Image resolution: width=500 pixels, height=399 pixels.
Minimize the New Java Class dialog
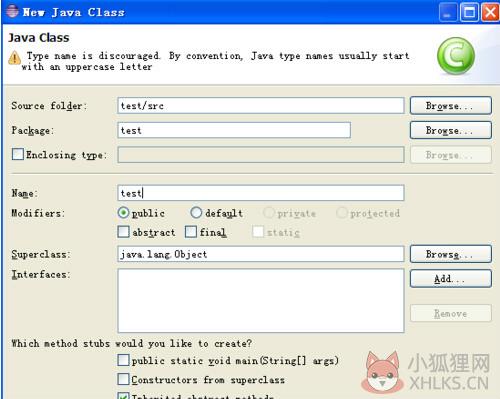(x=448, y=12)
